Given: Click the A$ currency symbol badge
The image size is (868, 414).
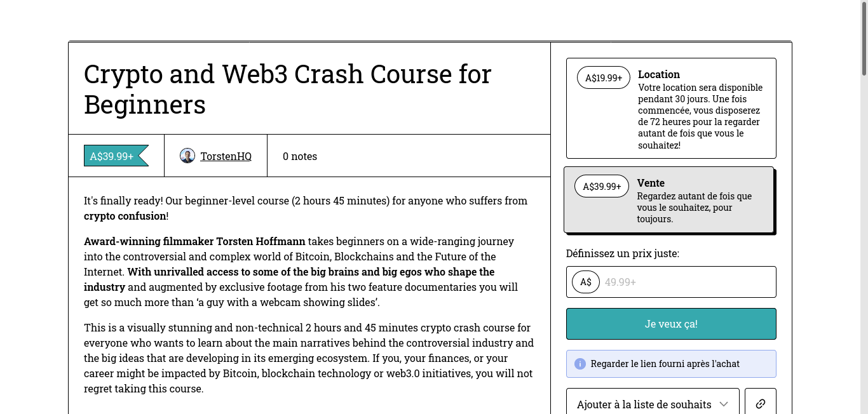Looking at the screenshot, I should pyautogui.click(x=586, y=282).
